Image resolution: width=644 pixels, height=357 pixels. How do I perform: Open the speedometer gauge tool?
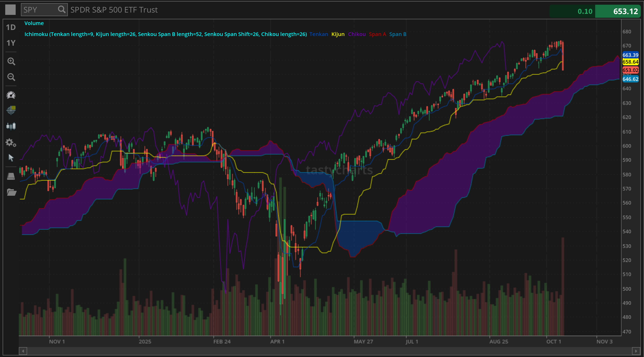(x=11, y=95)
